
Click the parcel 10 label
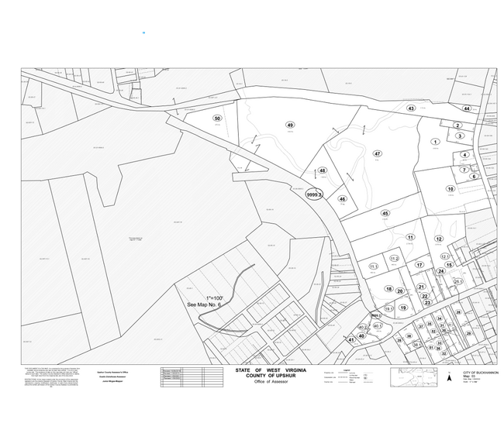pos(450,189)
